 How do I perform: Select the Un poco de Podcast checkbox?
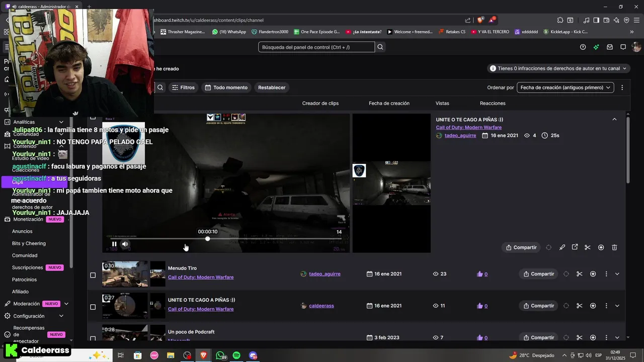pos(93,338)
